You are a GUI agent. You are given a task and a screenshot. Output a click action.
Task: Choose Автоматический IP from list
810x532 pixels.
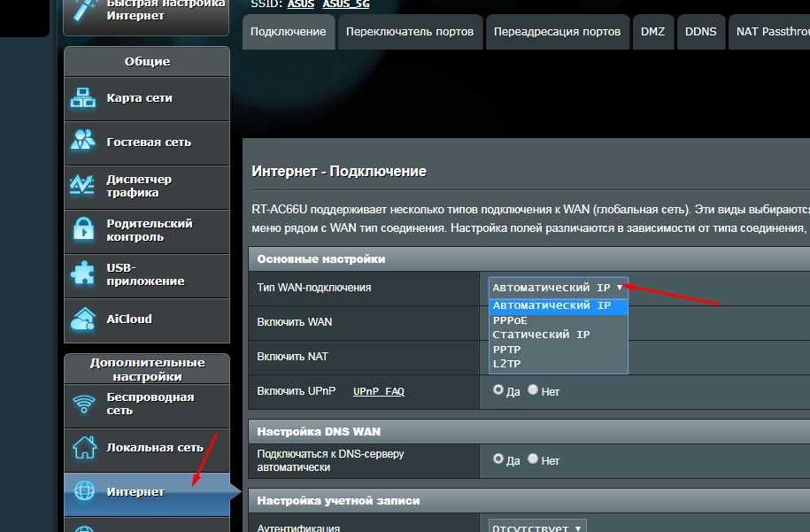click(x=558, y=305)
